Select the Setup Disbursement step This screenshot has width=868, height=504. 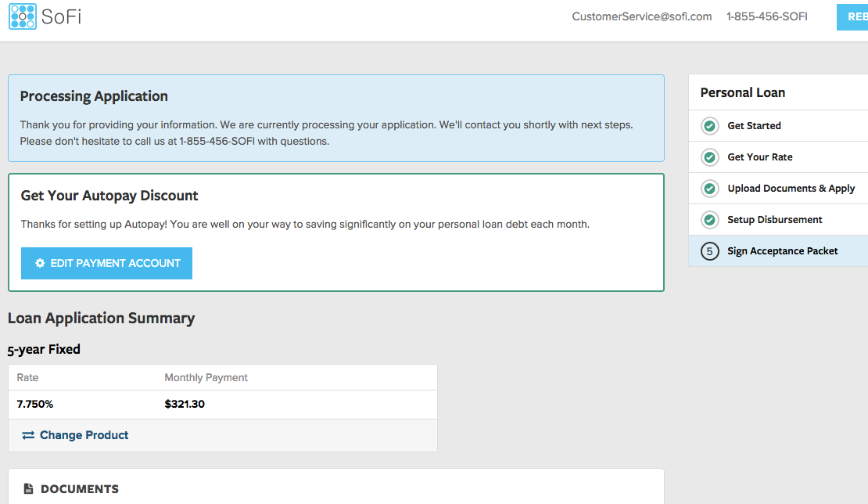(x=778, y=220)
